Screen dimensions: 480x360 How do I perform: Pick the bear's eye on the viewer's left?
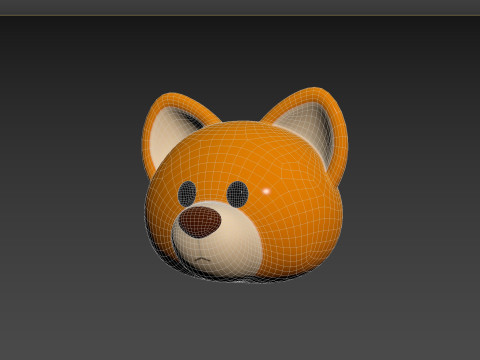tap(187, 194)
